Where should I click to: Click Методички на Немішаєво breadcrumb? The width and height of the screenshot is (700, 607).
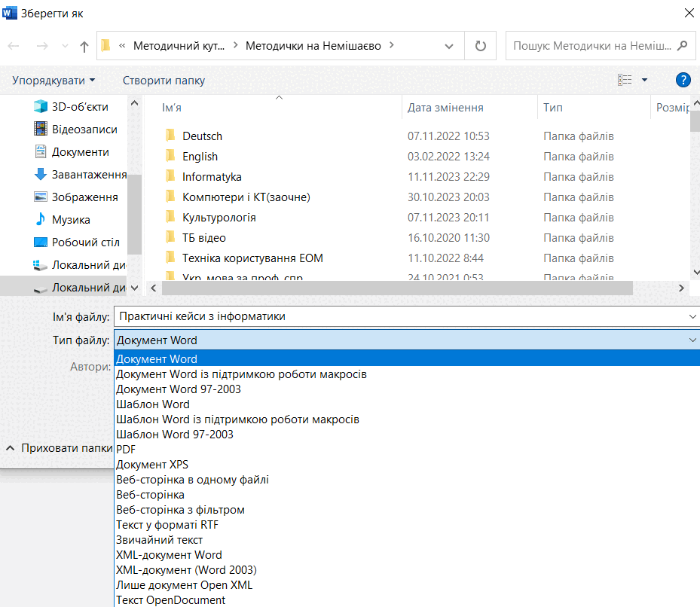coord(313,45)
